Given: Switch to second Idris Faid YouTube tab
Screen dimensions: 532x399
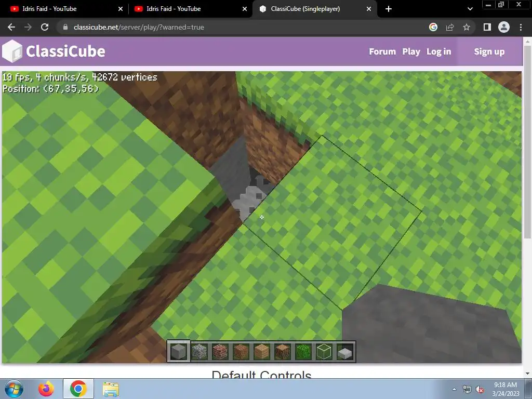Looking at the screenshot, I should pos(190,9).
